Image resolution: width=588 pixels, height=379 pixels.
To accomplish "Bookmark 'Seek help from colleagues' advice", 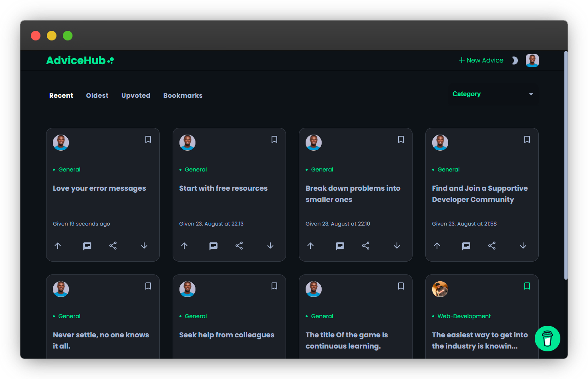I will tap(274, 286).
